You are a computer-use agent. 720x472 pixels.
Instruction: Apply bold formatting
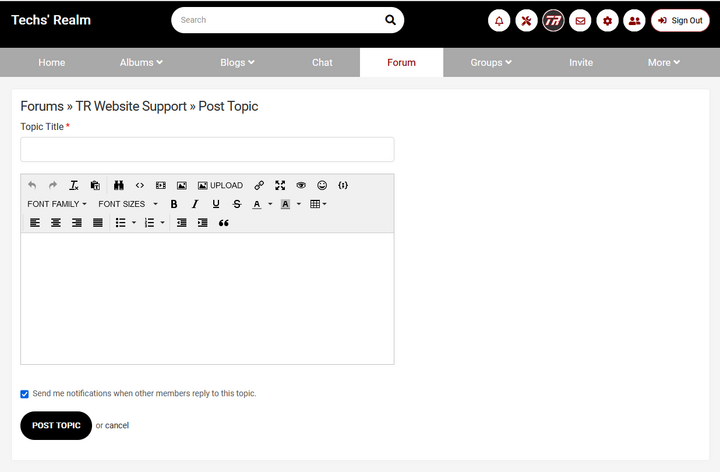(x=174, y=204)
